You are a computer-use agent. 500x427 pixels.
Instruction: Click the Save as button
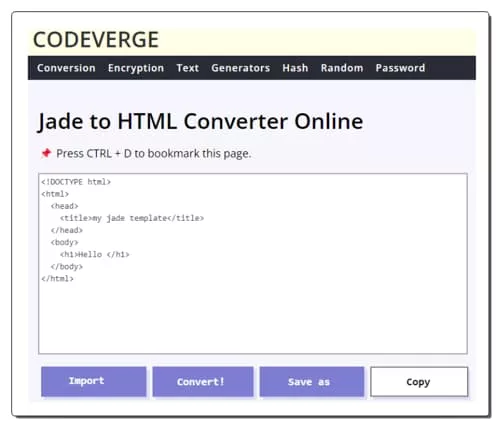(312, 381)
